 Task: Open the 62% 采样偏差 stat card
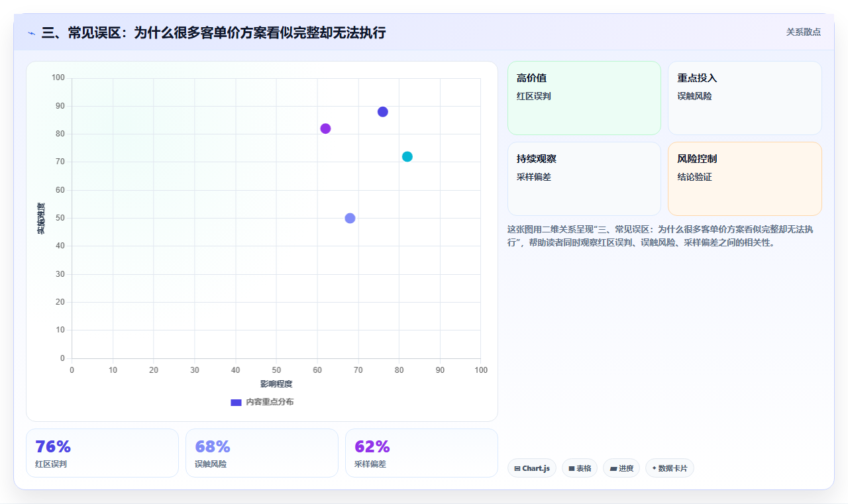(x=421, y=453)
